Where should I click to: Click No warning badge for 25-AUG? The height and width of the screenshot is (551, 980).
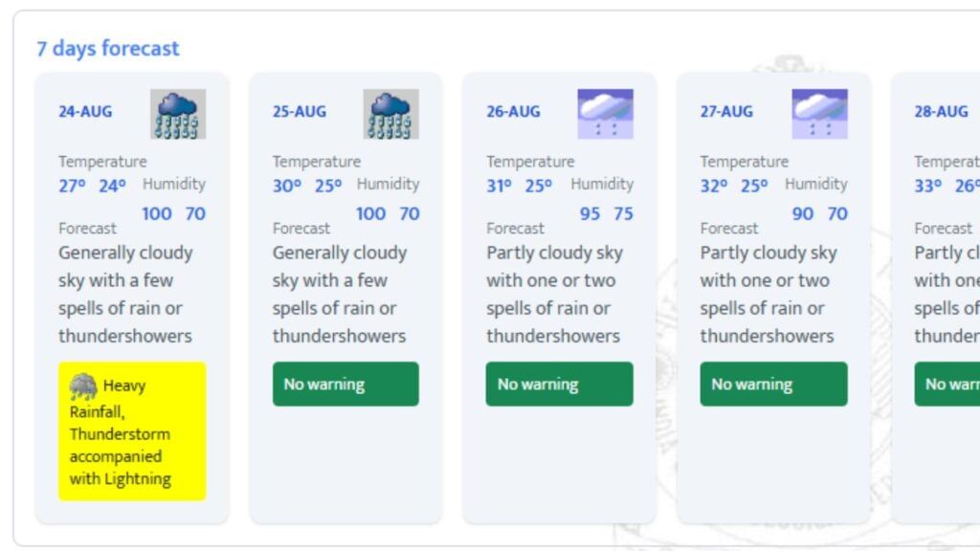345,385
